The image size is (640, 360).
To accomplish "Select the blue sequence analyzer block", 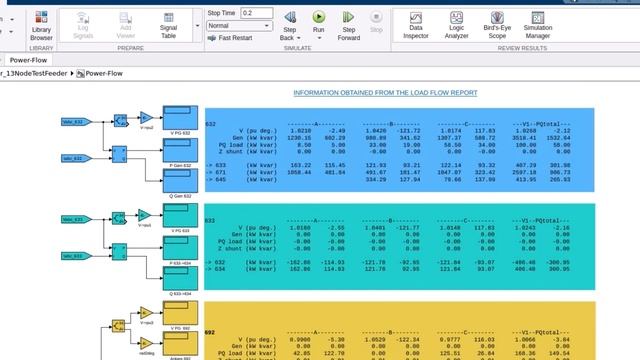I will 120,121.
